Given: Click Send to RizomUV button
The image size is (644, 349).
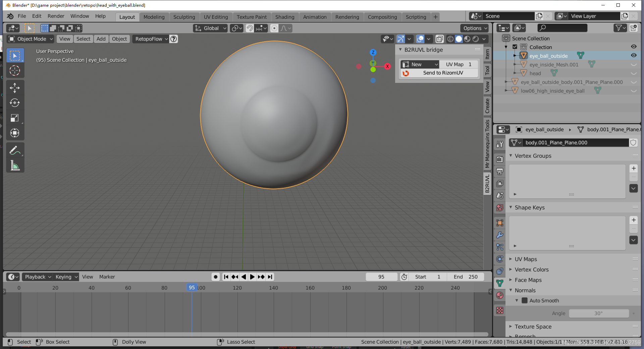Looking at the screenshot, I should 439,73.
